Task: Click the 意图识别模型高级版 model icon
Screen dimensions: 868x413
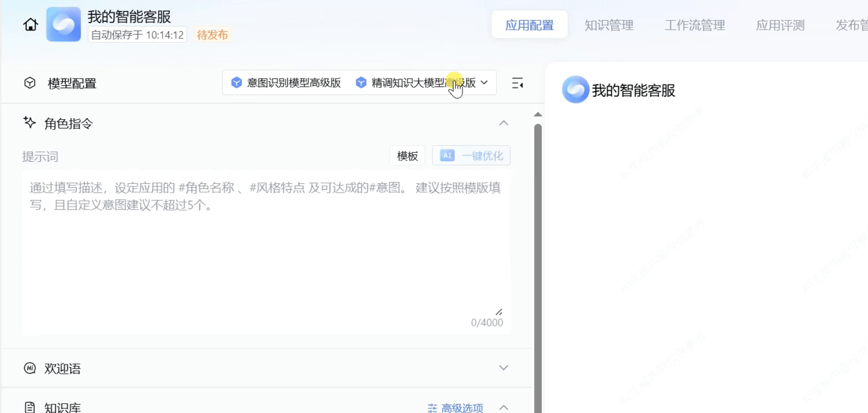Action: pos(236,83)
